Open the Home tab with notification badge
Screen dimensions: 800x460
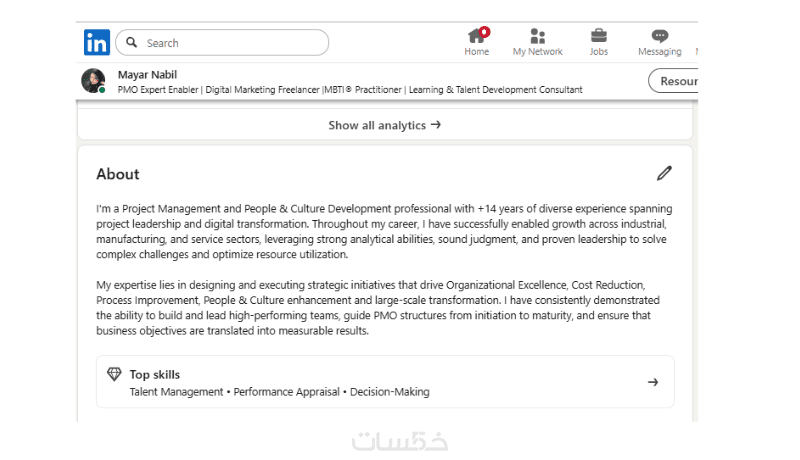pos(477,42)
